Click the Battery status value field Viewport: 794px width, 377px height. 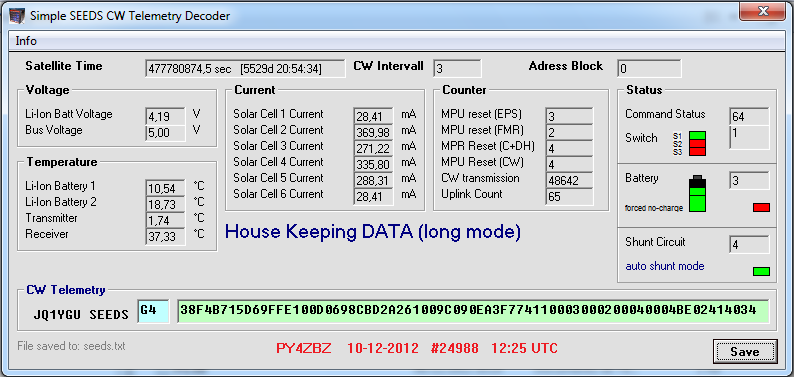(749, 181)
